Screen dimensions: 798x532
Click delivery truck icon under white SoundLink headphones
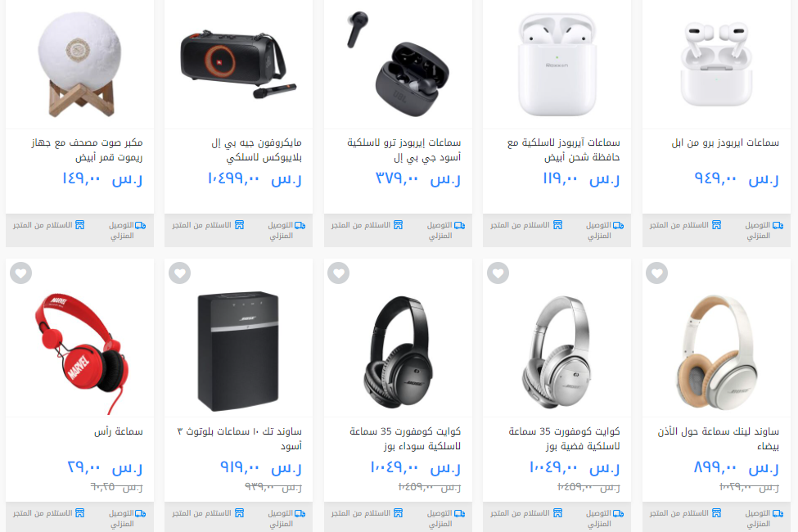tap(778, 514)
